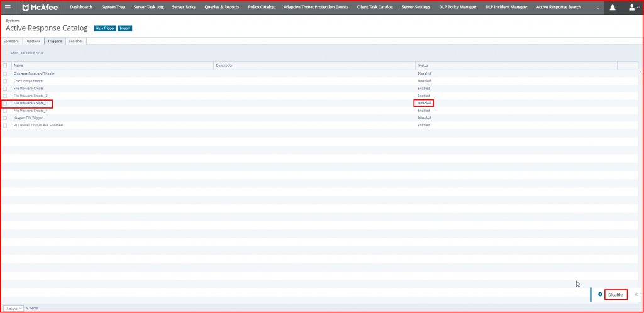644x313 pixels.
Task: Click the File Malware Create_3 name
Action: click(x=30, y=103)
